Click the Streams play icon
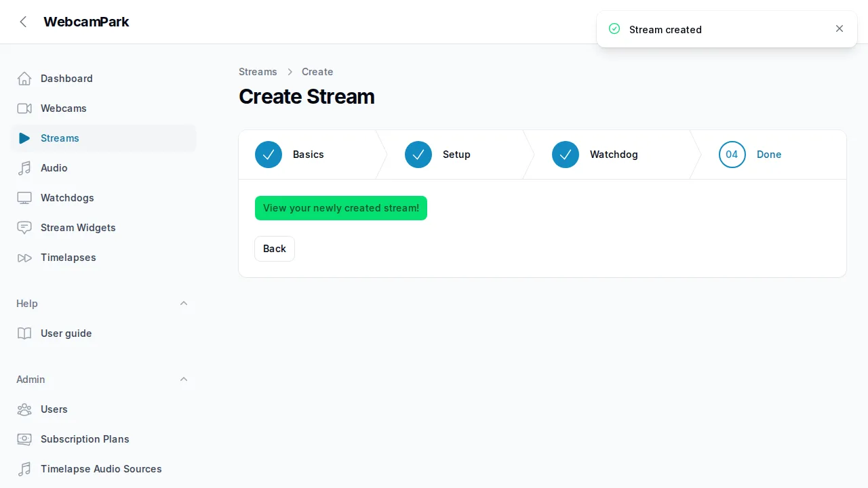Screen dimensions: 868x488 click(x=24, y=138)
